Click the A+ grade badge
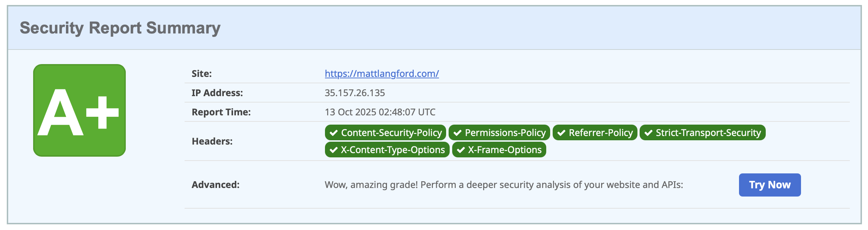The image size is (868, 230). (x=79, y=110)
